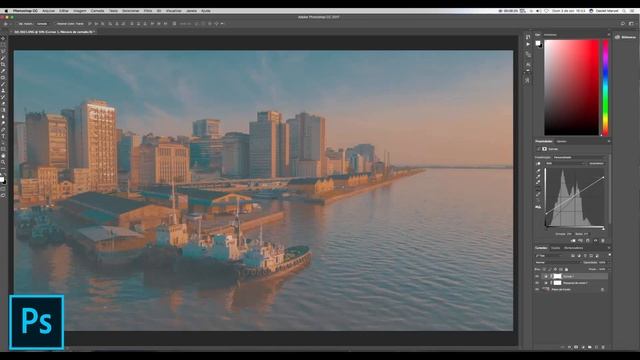Open Layers panel flyout menu
This screenshot has width=640, height=360.
(609, 248)
